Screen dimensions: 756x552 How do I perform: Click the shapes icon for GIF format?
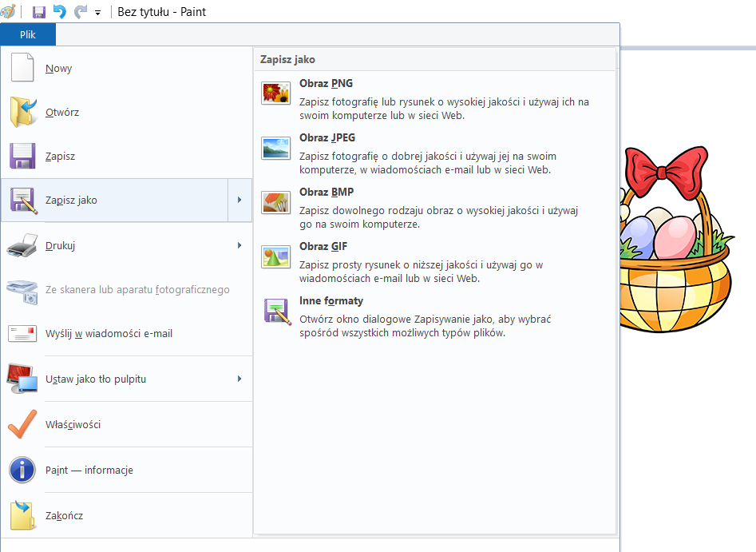click(x=275, y=256)
